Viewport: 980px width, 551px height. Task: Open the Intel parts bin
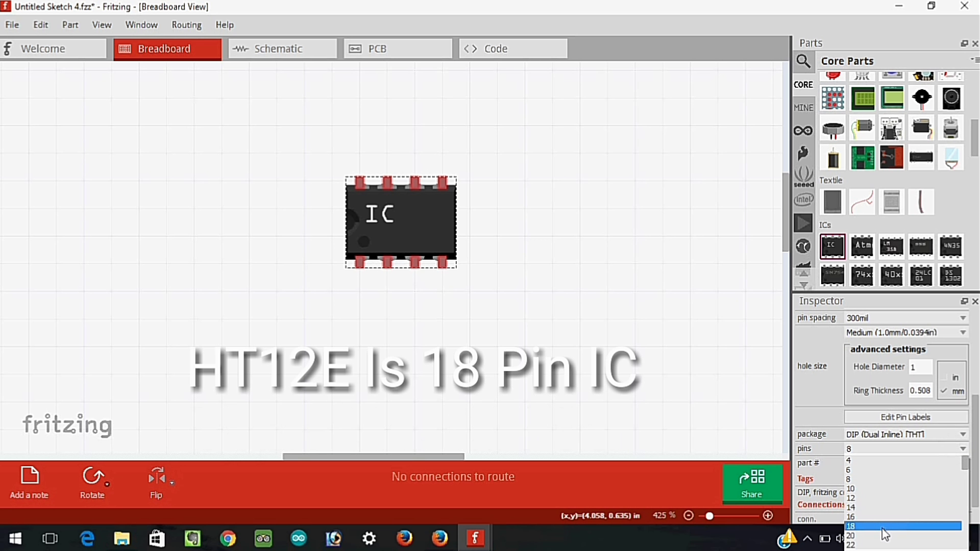pos(803,199)
